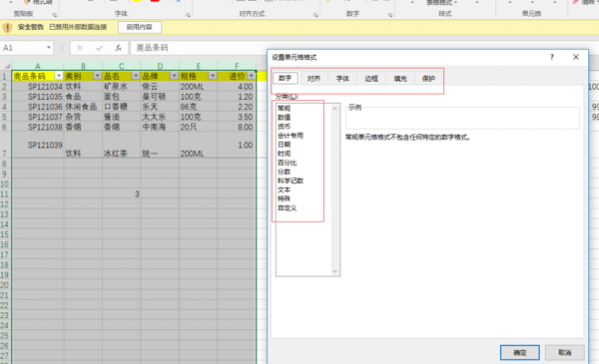The height and width of the screenshot is (364, 599).
Task: Click the 取消 button
Action: pos(565,353)
